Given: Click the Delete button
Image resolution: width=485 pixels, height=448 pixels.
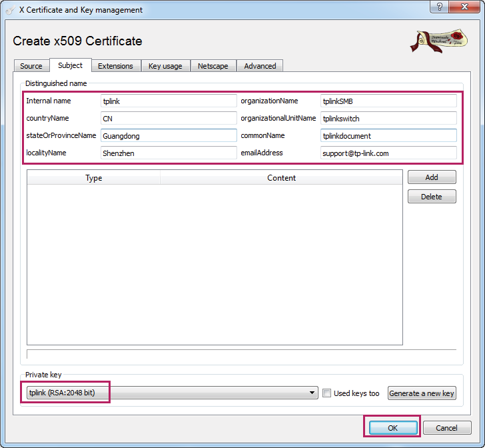Looking at the screenshot, I should (x=432, y=196).
